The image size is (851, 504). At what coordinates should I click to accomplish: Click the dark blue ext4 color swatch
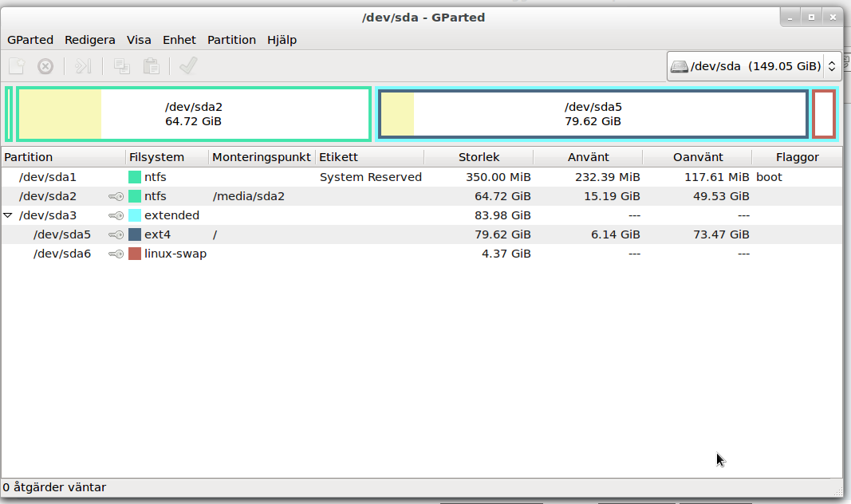click(x=135, y=234)
